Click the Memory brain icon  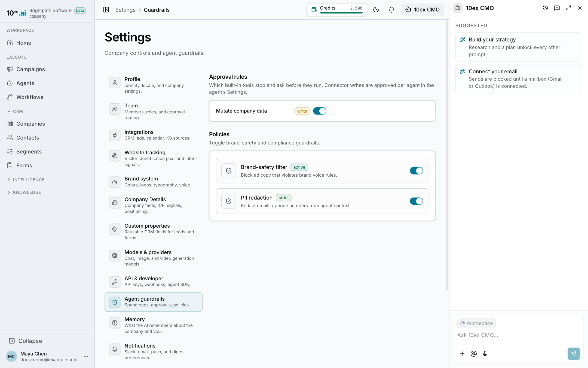tap(115, 322)
